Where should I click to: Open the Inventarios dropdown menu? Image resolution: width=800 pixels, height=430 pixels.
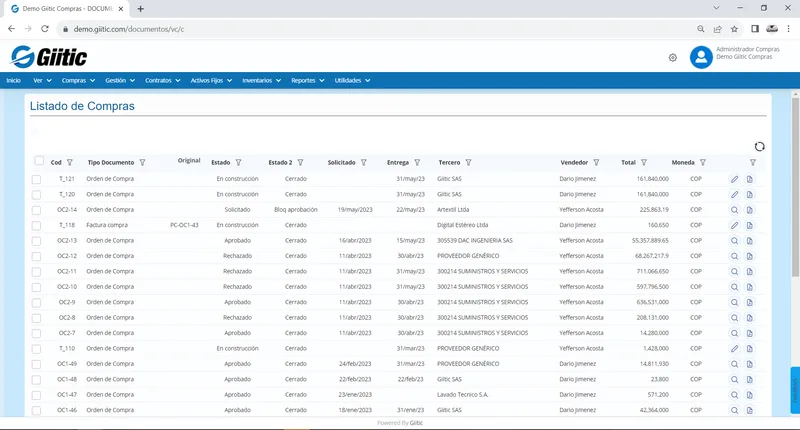click(261, 81)
